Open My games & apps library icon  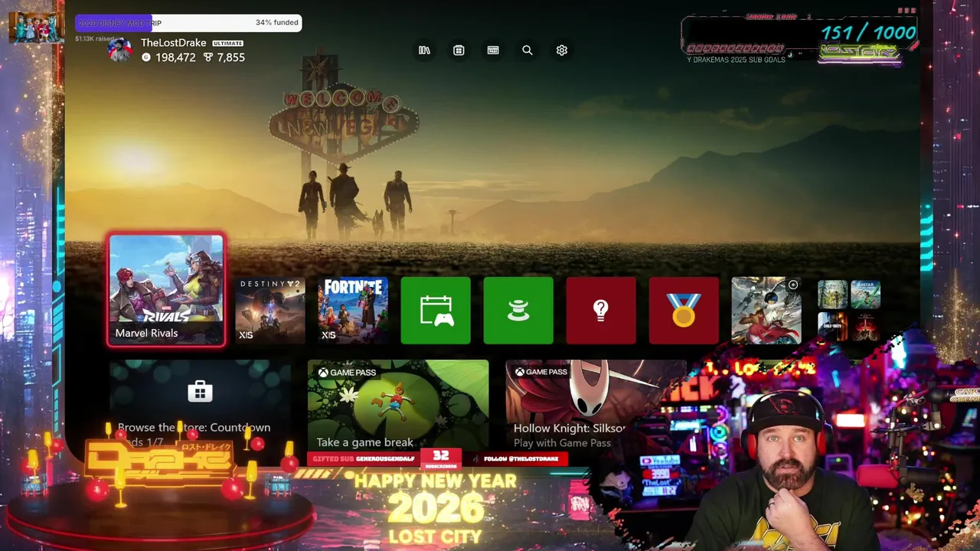[x=424, y=50]
